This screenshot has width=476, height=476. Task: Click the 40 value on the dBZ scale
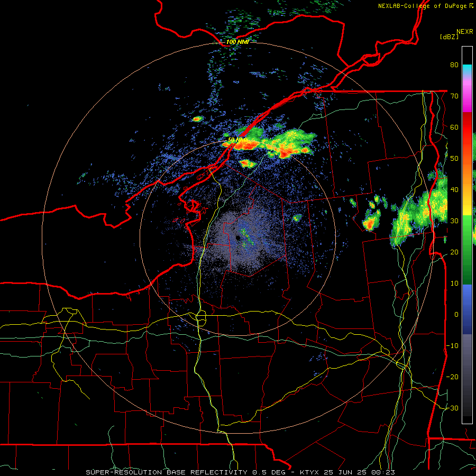(x=454, y=190)
